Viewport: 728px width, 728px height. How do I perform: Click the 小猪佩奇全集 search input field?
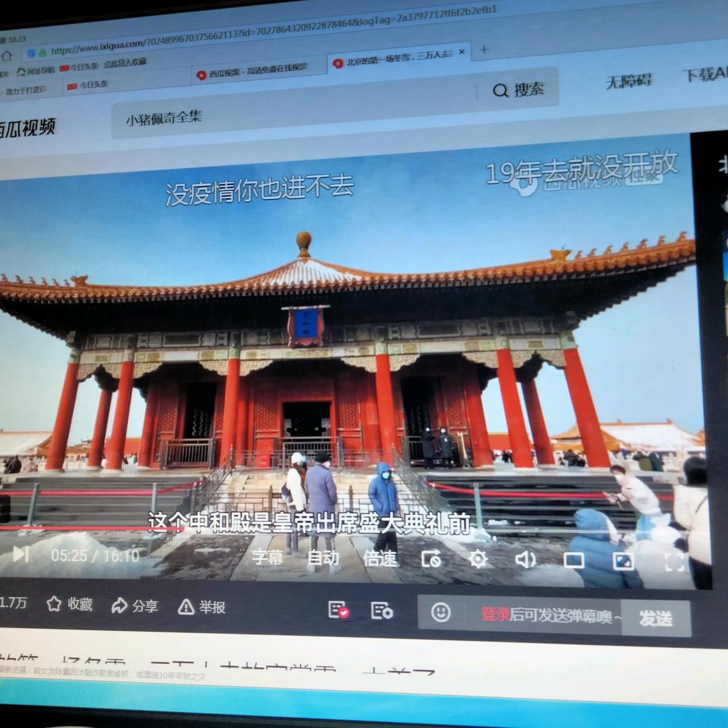(x=290, y=115)
